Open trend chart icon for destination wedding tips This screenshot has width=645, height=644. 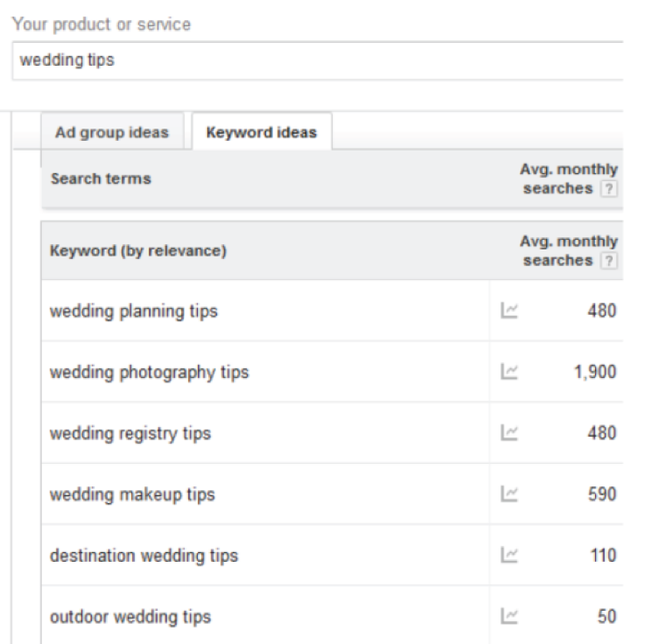pyautogui.click(x=506, y=556)
